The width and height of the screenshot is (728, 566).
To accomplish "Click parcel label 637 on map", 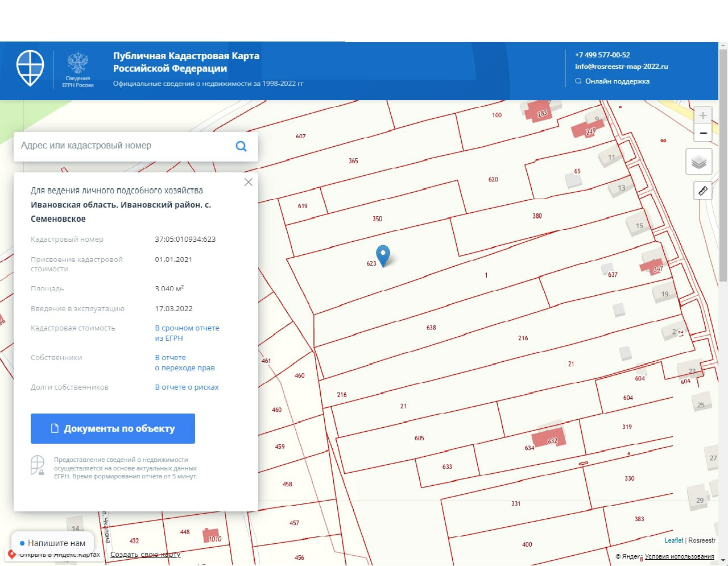I will pyautogui.click(x=613, y=275).
